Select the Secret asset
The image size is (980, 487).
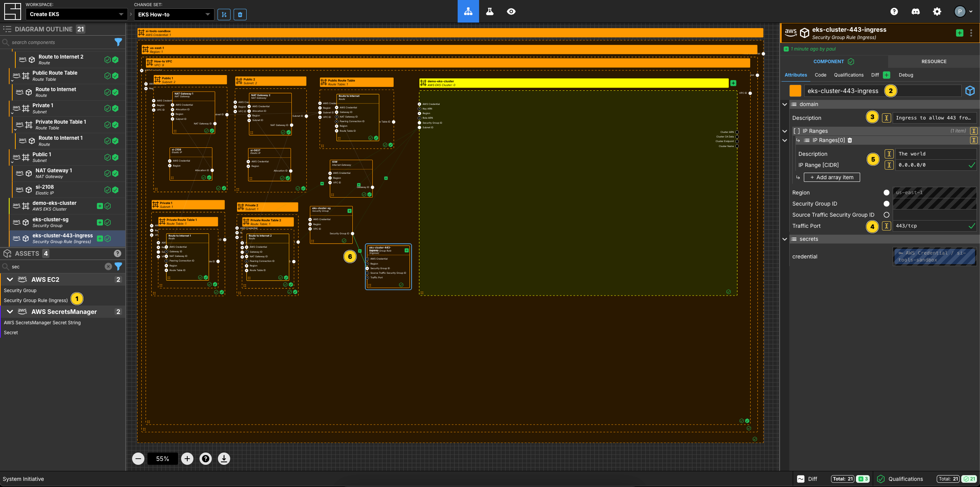click(11, 333)
